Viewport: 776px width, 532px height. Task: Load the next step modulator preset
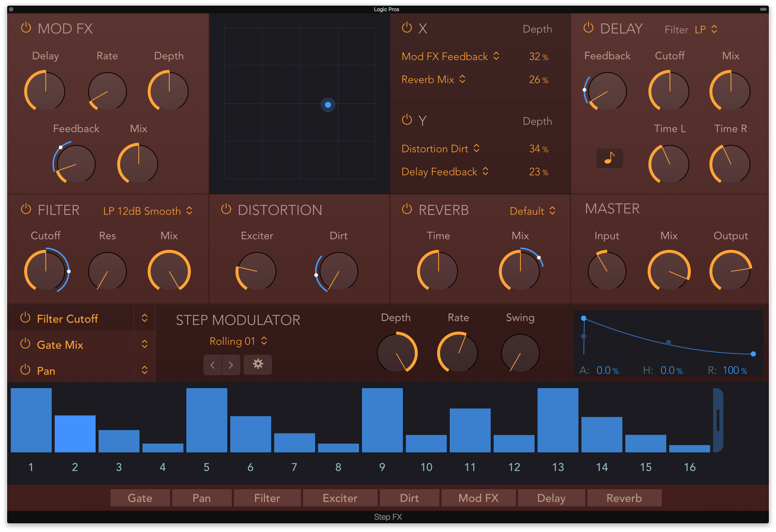231,365
